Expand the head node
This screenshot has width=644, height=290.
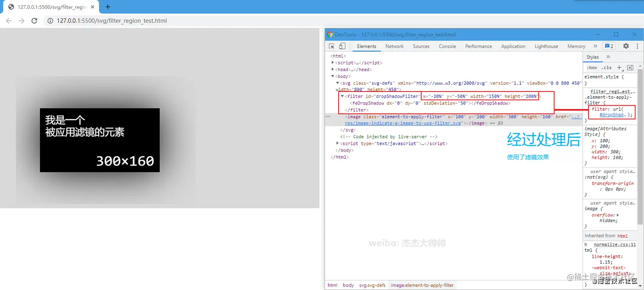click(333, 69)
